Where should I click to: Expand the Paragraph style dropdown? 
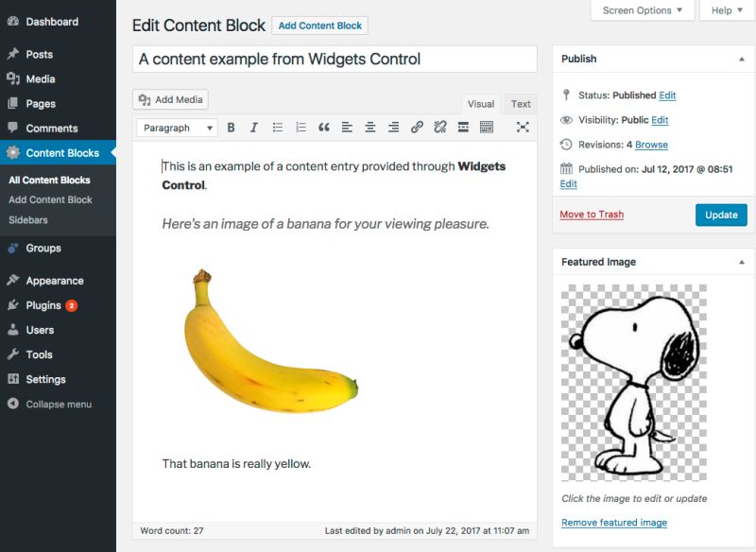pyautogui.click(x=175, y=126)
